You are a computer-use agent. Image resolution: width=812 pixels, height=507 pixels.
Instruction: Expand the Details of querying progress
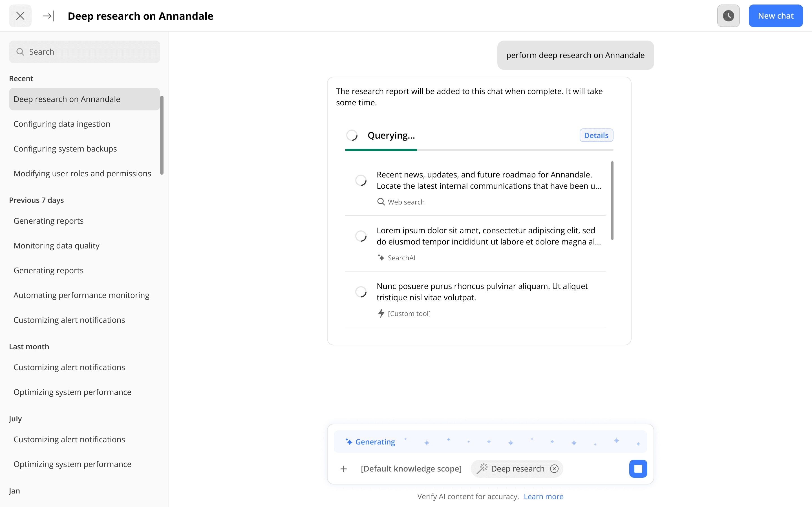click(x=596, y=135)
